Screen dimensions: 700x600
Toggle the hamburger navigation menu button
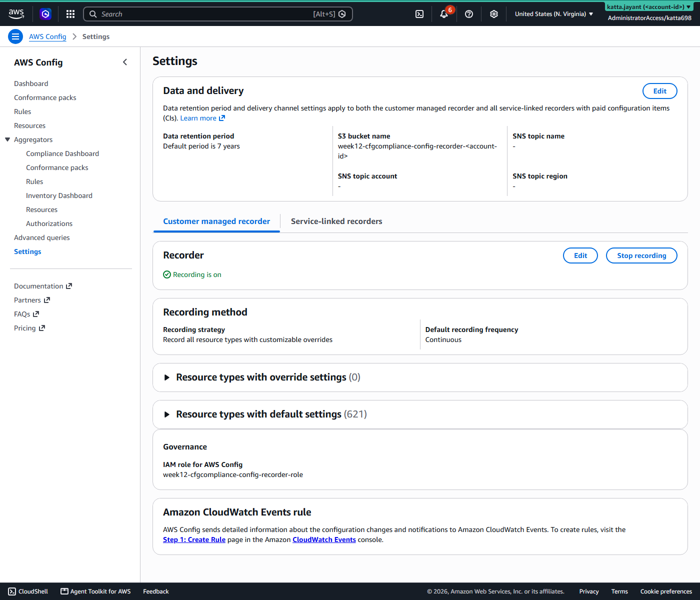coord(15,36)
